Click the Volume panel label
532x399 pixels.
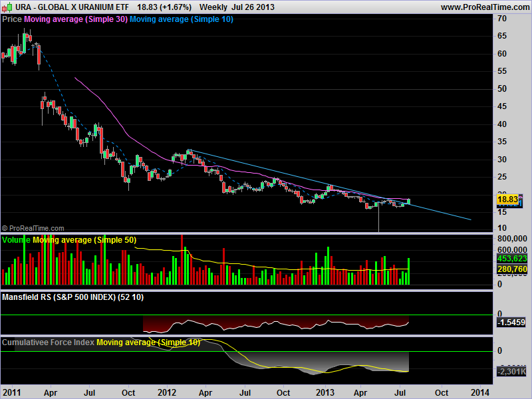coord(17,239)
